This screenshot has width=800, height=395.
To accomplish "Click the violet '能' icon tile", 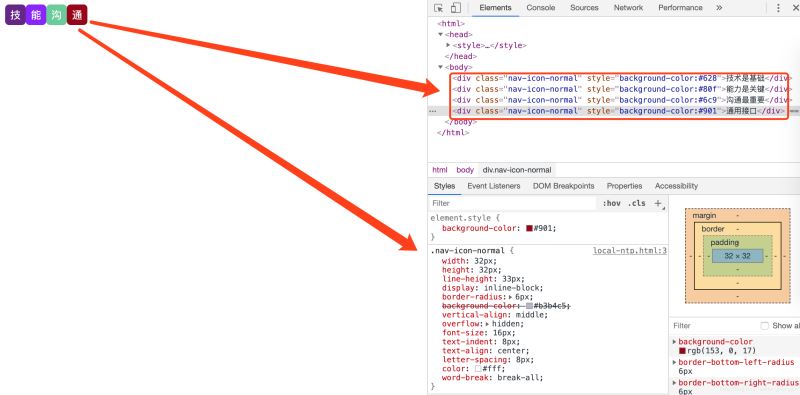I will (36, 15).
